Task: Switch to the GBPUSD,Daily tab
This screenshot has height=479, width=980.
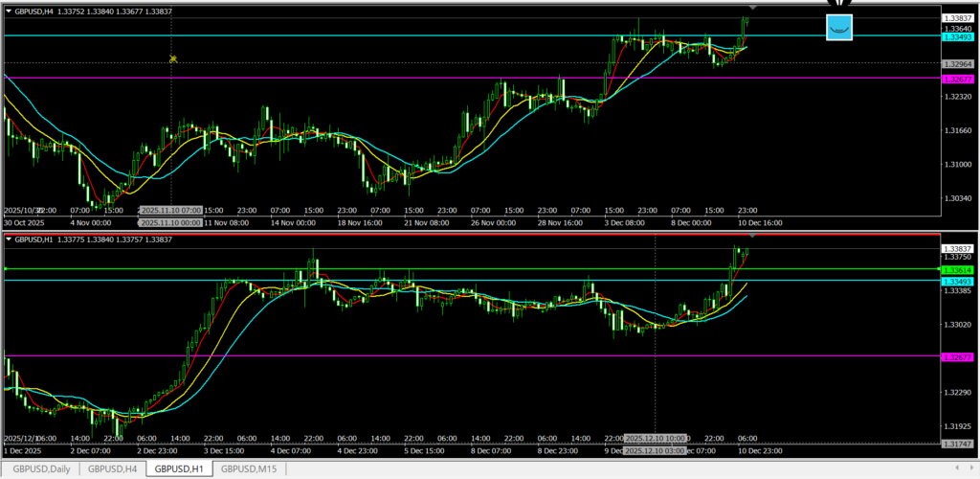Action: (38, 468)
